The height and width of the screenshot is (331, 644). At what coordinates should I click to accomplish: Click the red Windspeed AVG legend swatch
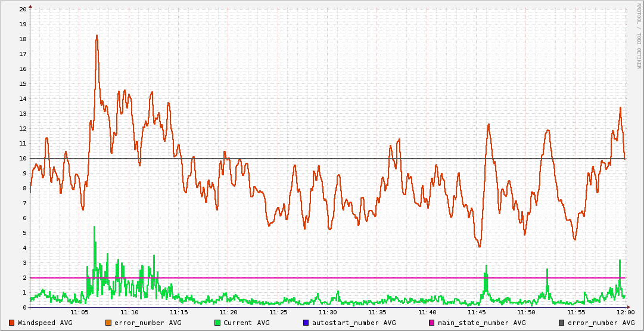coord(11,323)
